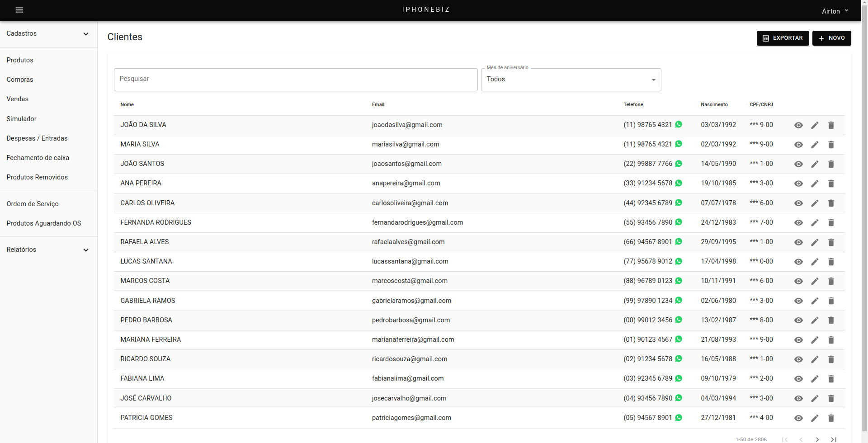Delete MARIA SILVA using trash icon
This screenshot has width=868, height=443.
(831, 145)
